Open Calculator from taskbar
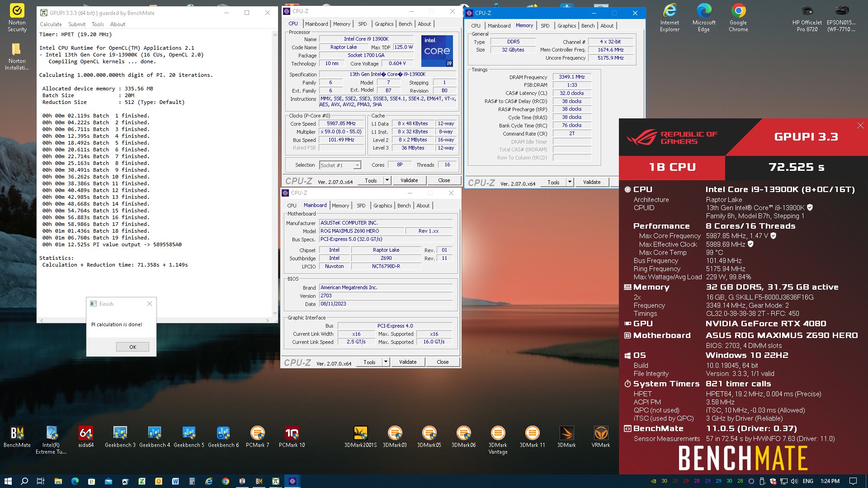 click(192, 481)
